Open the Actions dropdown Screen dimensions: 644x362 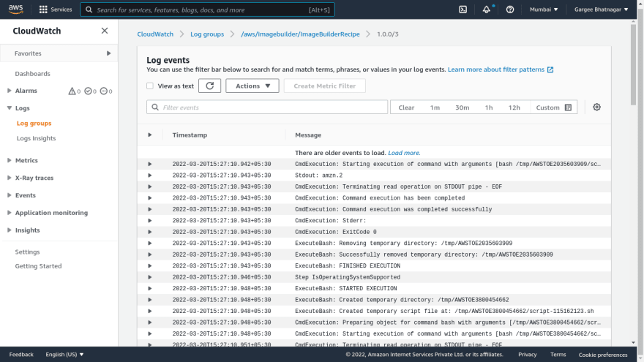252,86
